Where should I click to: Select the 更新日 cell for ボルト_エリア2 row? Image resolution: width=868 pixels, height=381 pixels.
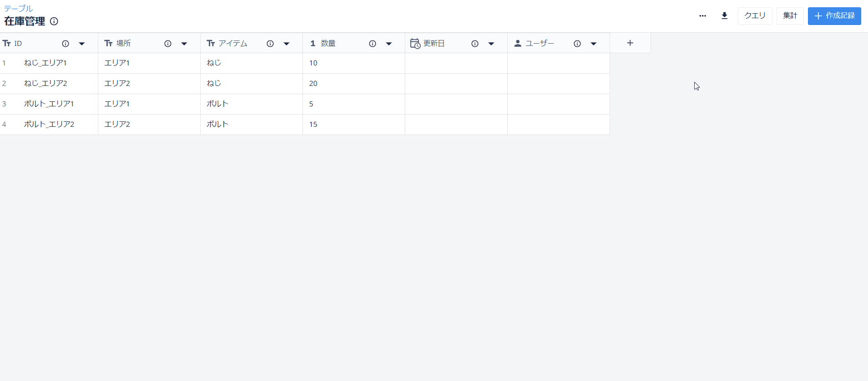[456, 125]
